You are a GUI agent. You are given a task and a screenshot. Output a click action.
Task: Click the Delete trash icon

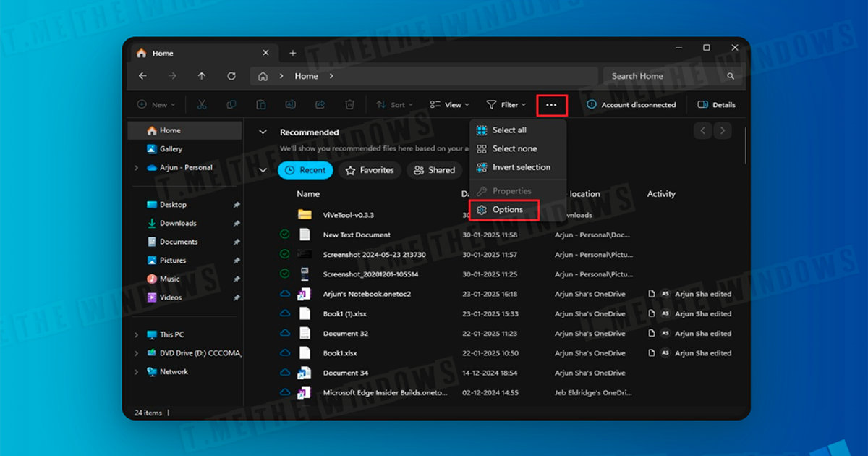349,105
